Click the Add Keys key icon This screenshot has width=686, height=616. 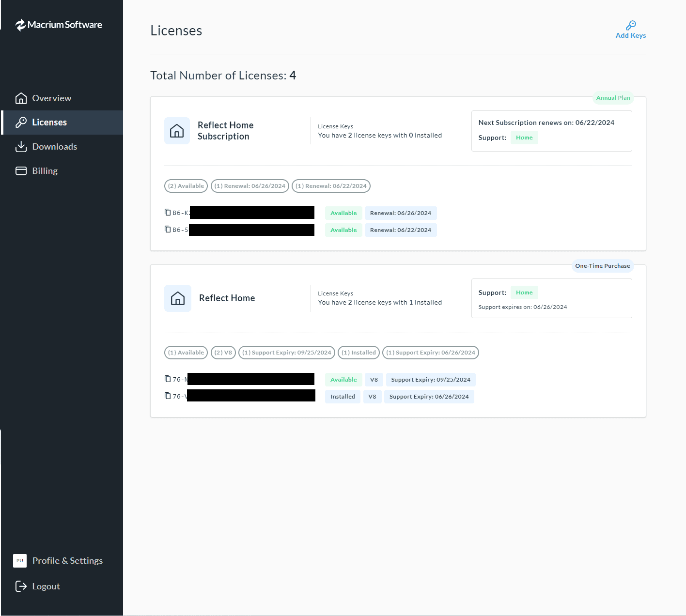click(631, 25)
